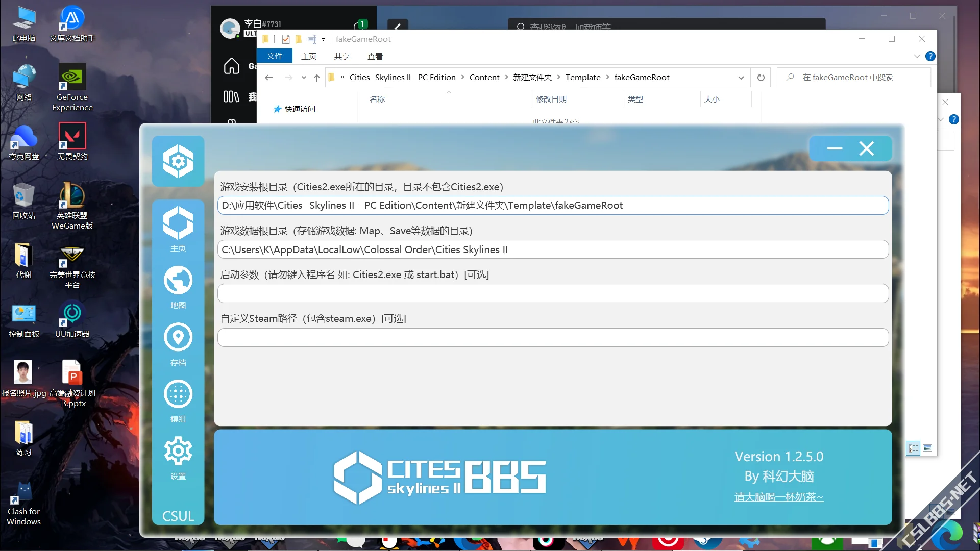Click the home icon in background game launcher
This screenshot has width=980, height=551.
coord(231,66)
